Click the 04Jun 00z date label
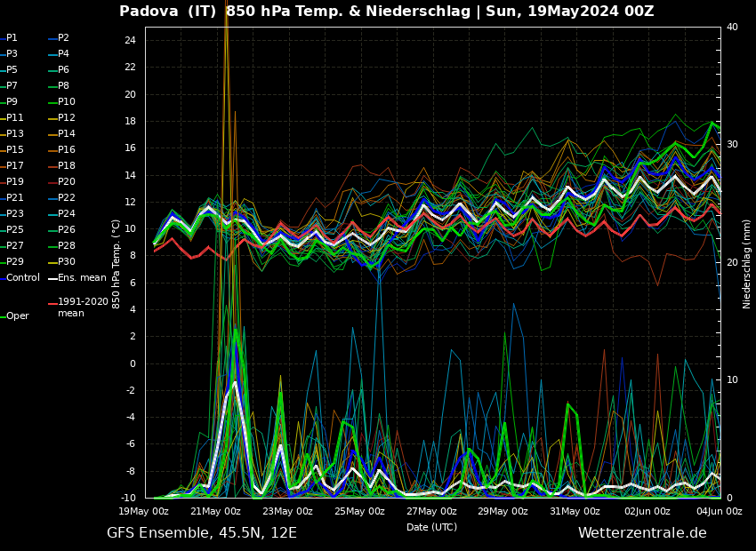 coord(720,512)
